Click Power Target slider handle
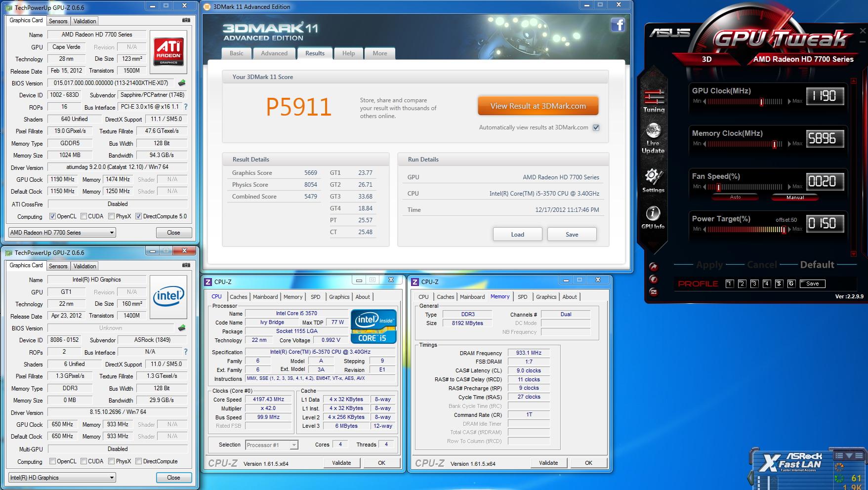 coord(784,229)
